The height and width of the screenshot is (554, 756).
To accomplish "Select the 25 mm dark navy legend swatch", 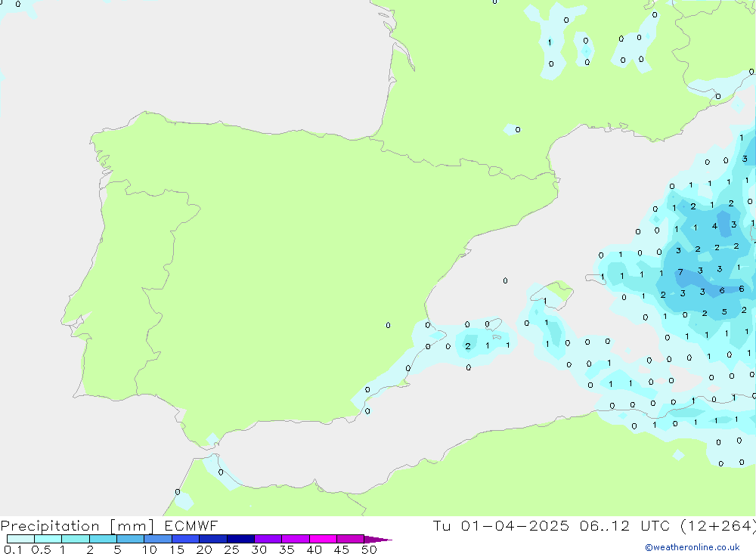I will (x=240, y=539).
